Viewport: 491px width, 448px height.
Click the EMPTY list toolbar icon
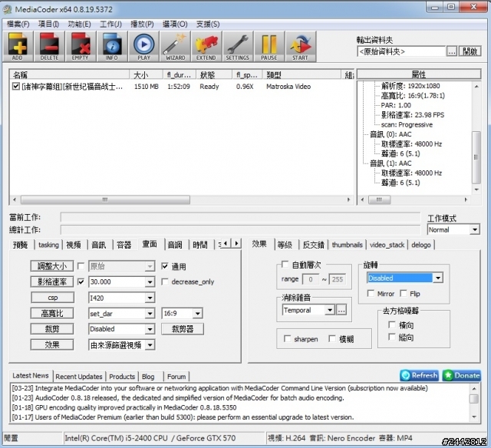pos(81,46)
